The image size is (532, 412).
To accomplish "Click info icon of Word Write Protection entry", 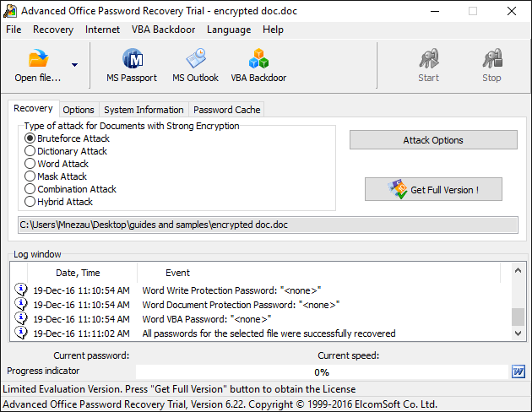I will [x=21, y=290].
